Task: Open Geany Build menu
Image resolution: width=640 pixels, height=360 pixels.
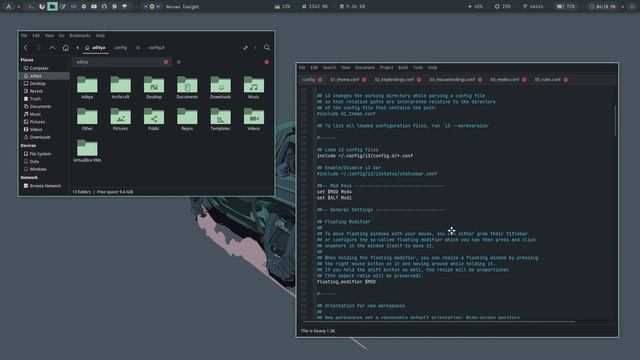Action: click(x=403, y=68)
